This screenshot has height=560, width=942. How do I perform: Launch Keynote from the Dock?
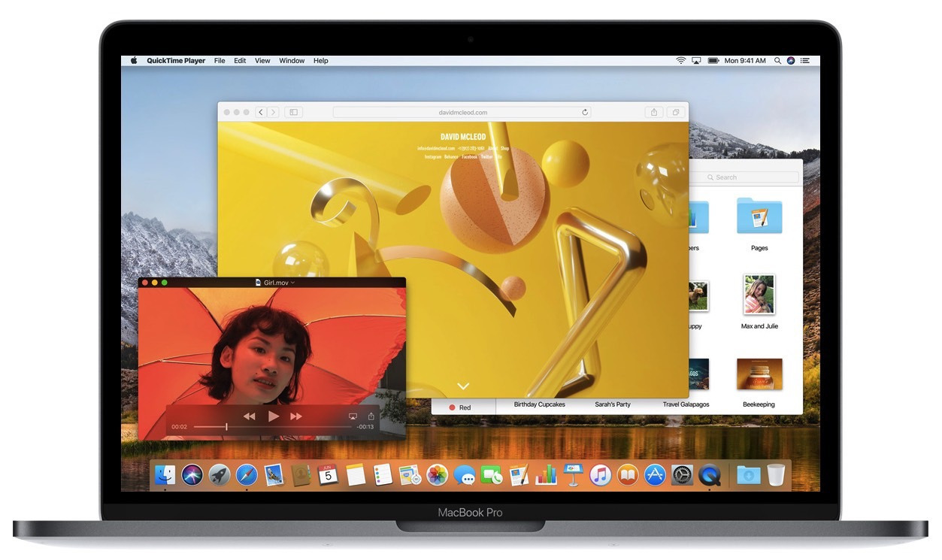click(x=573, y=475)
